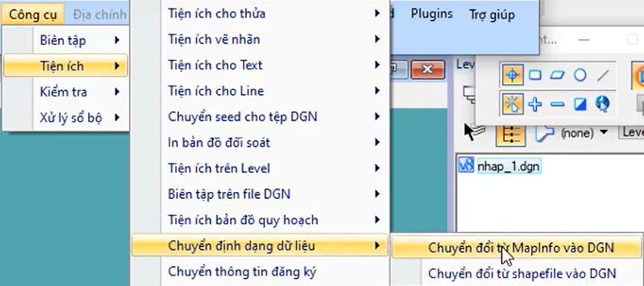Choose Chuyển đổi từ MapInfo vào DGN
The height and width of the screenshot is (286, 644).
[516, 248]
